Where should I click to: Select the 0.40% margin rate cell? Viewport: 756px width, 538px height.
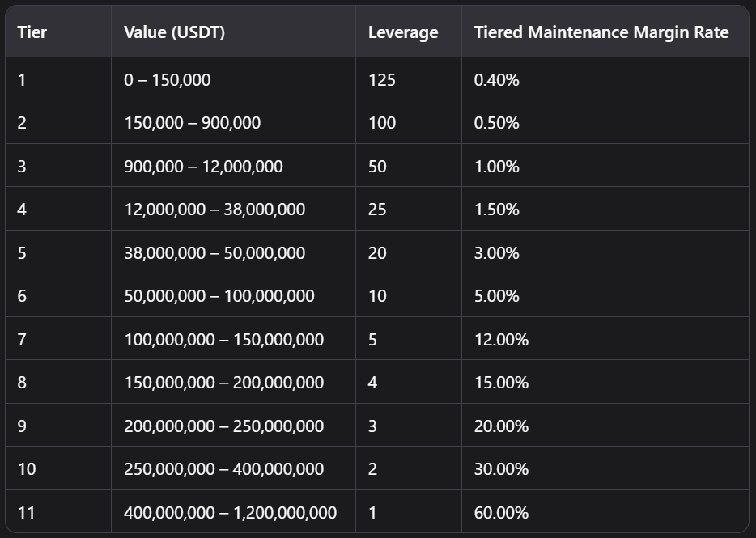(496, 79)
